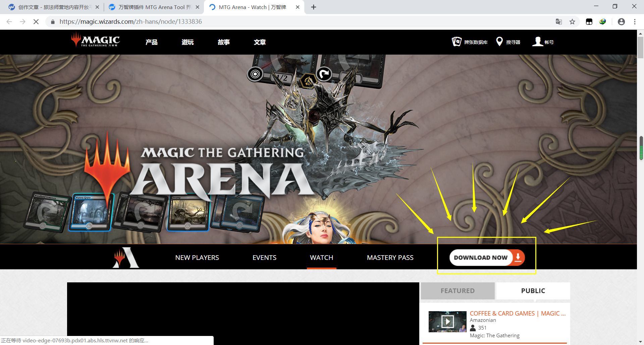This screenshot has width=644, height=345.
Task: Click the Magic The Gathering logo
Action: click(x=96, y=40)
